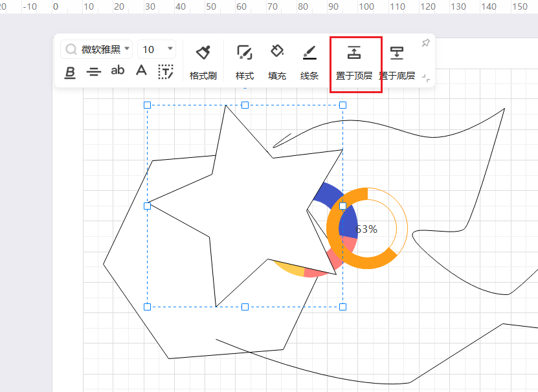
Task: Send shape to back (置于底层)
Action: pos(396,62)
